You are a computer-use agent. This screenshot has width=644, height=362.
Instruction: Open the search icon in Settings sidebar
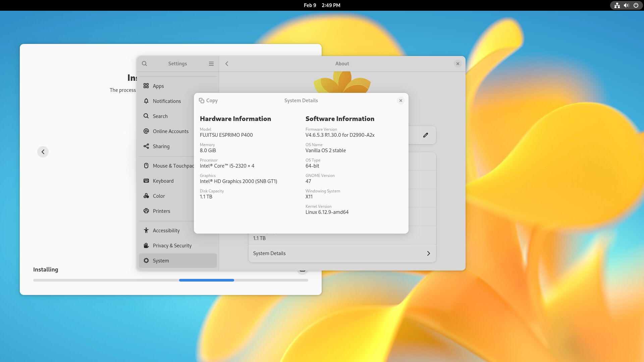tap(144, 64)
